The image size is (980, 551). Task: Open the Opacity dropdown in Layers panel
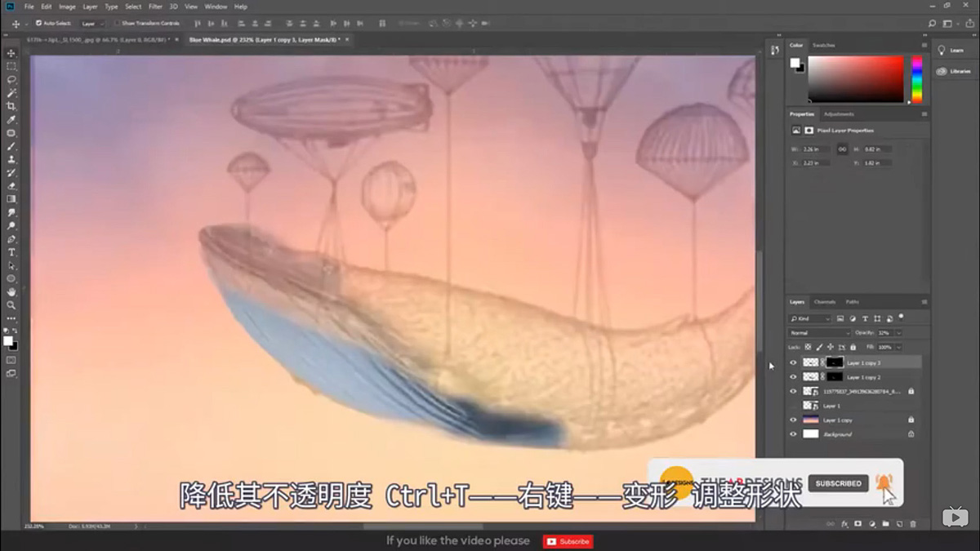898,333
